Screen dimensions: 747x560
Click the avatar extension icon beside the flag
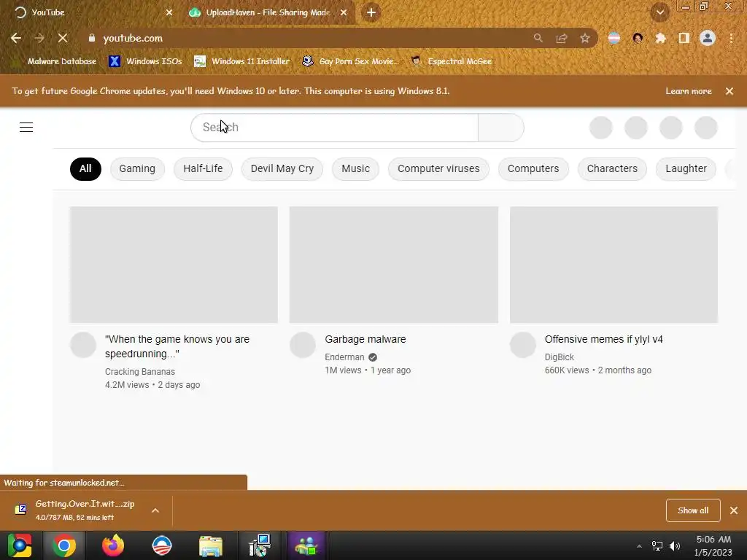tap(638, 38)
